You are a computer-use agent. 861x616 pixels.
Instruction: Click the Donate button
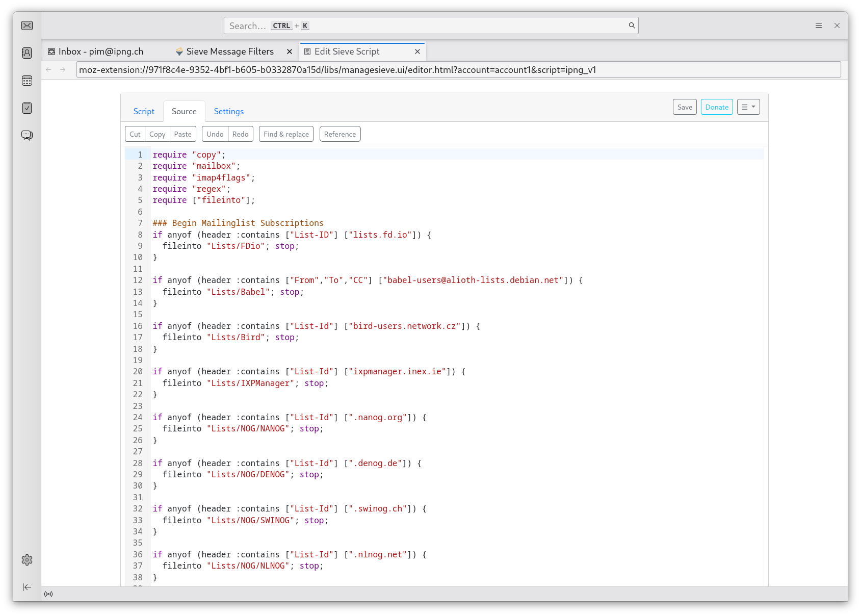pos(716,107)
